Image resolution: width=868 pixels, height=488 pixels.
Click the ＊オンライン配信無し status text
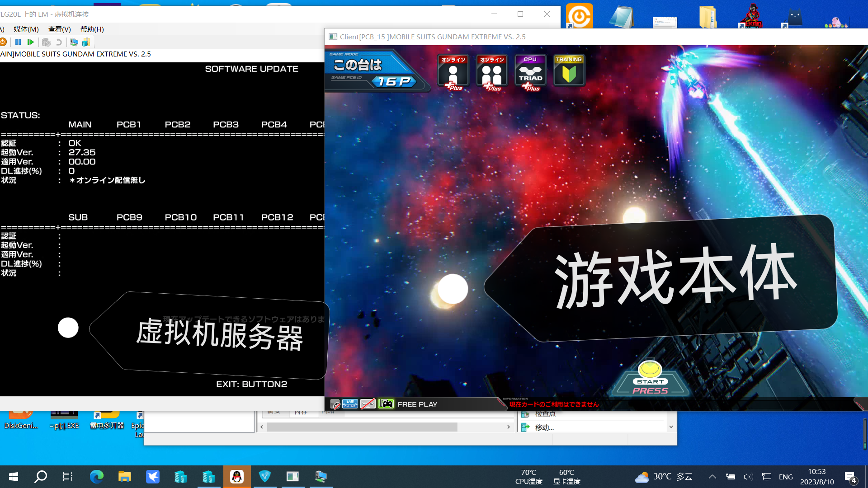point(107,180)
